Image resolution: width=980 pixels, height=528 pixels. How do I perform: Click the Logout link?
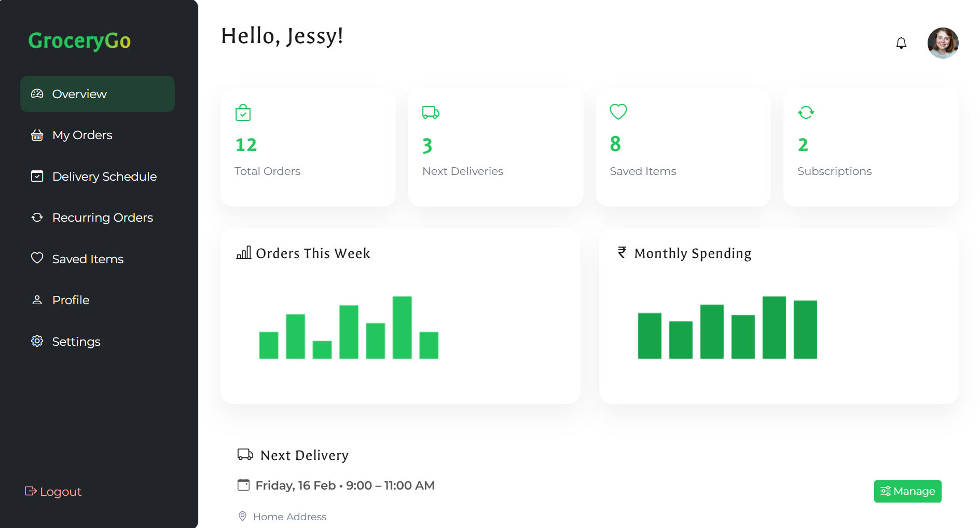tap(53, 491)
